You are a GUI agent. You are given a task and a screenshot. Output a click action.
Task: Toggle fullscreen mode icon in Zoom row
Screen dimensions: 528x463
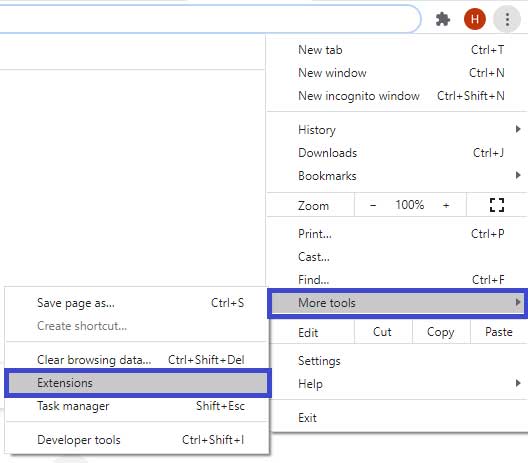tap(497, 205)
